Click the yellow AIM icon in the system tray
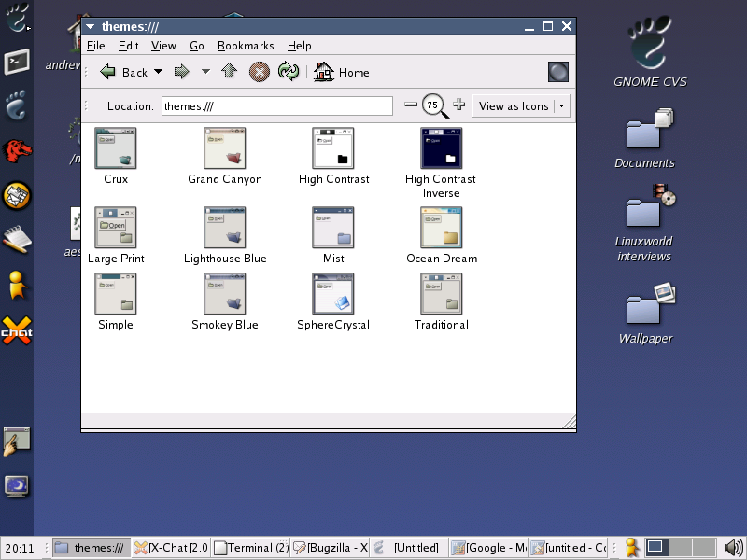The width and height of the screenshot is (747, 560). 631,548
